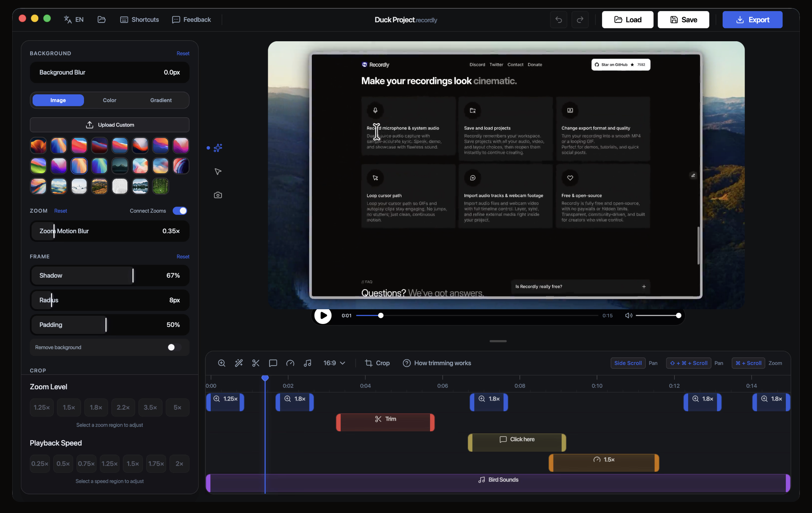Switch to the Color background tab
Screen dimensions: 812x513
click(x=109, y=100)
